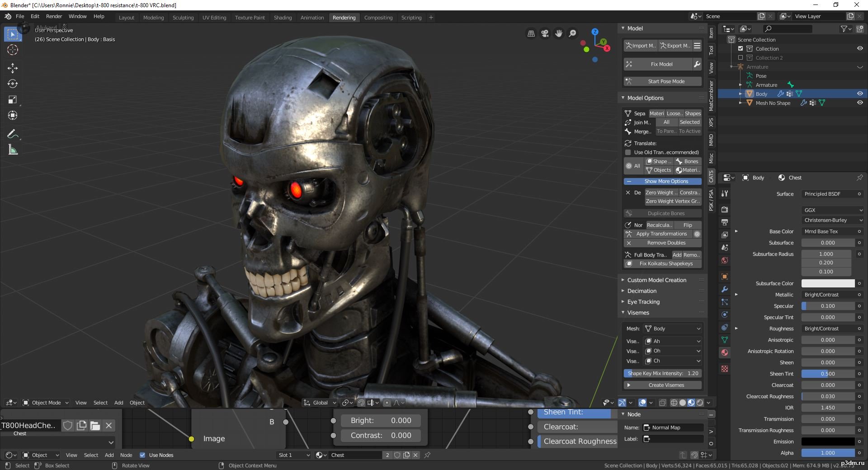Viewport: 868px width, 470px height.
Task: Select the Rotate tool
Action: [13, 84]
